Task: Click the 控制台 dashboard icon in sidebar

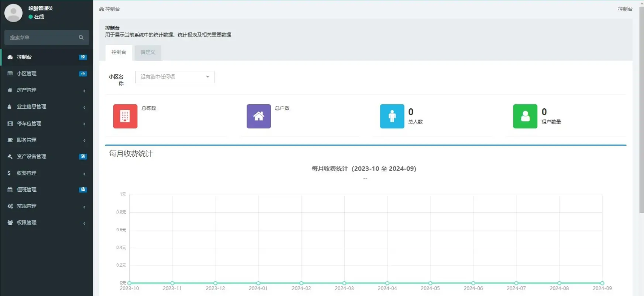Action: (x=10, y=57)
